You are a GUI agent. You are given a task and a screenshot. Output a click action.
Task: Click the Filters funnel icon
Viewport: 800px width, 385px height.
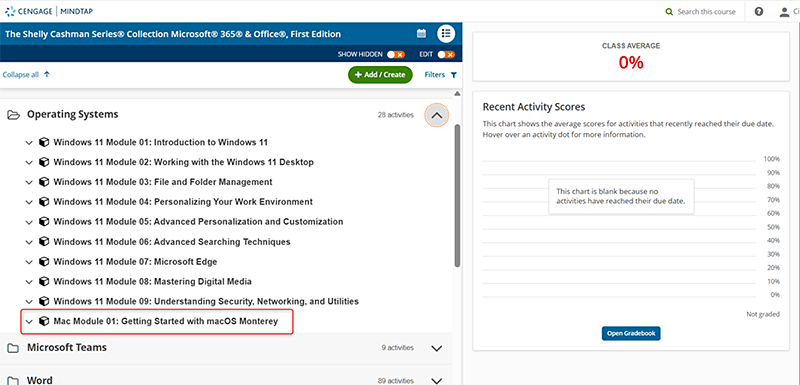[x=454, y=75]
